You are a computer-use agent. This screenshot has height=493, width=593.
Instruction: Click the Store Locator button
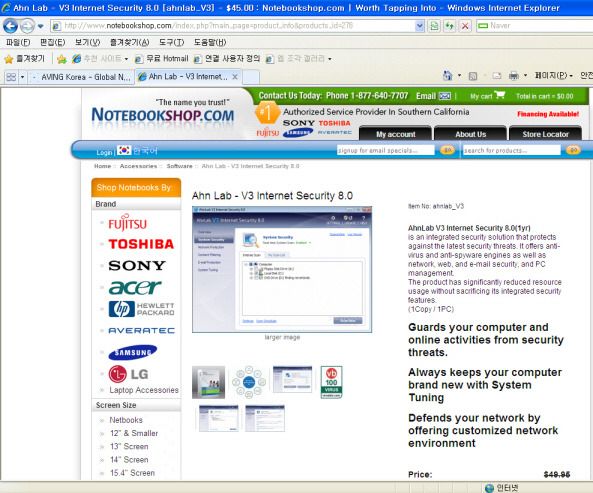(545, 134)
